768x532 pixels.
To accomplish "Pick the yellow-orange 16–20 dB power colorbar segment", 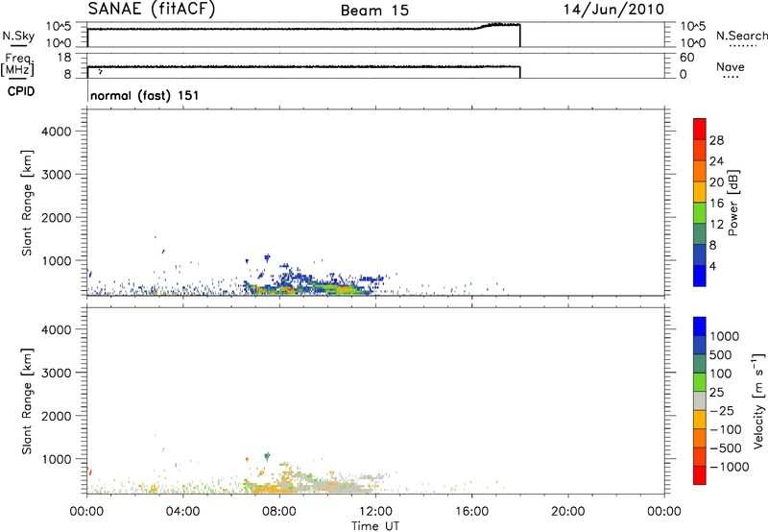I will click(x=700, y=191).
